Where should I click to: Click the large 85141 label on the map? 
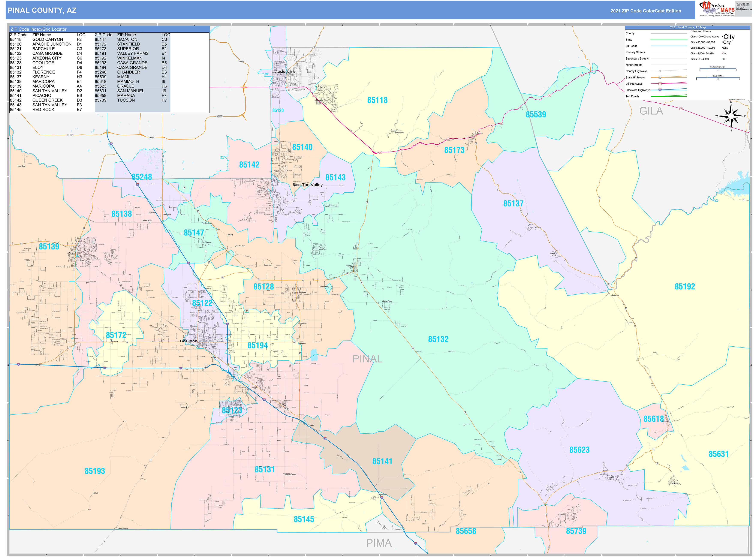(x=382, y=462)
